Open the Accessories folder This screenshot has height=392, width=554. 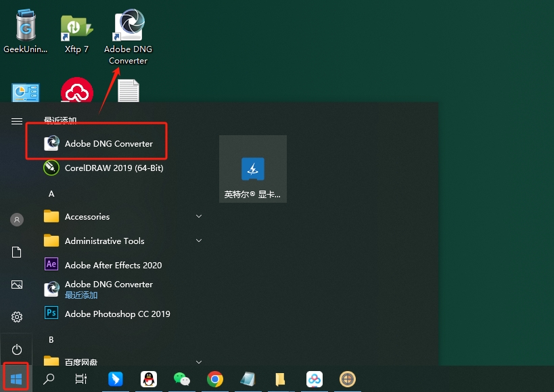(122, 216)
